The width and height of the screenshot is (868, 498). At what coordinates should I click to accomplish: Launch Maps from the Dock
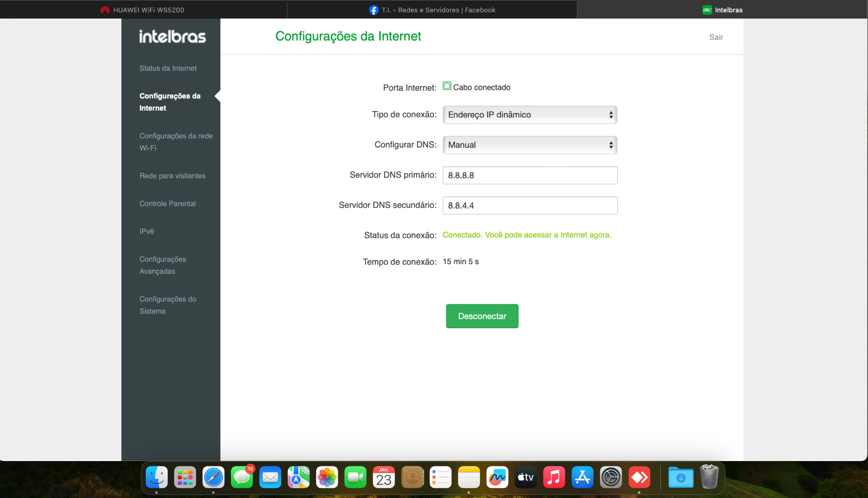tap(299, 477)
